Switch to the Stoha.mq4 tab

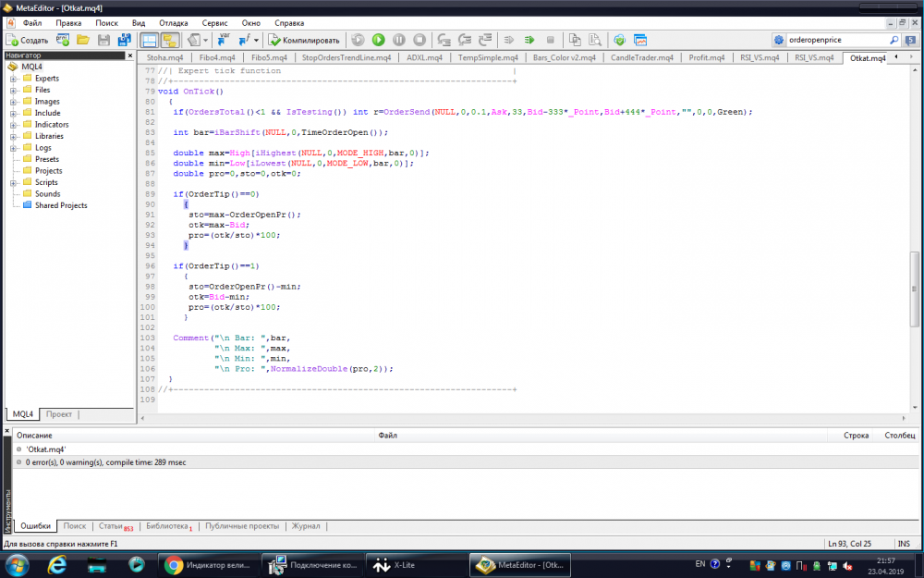165,57
